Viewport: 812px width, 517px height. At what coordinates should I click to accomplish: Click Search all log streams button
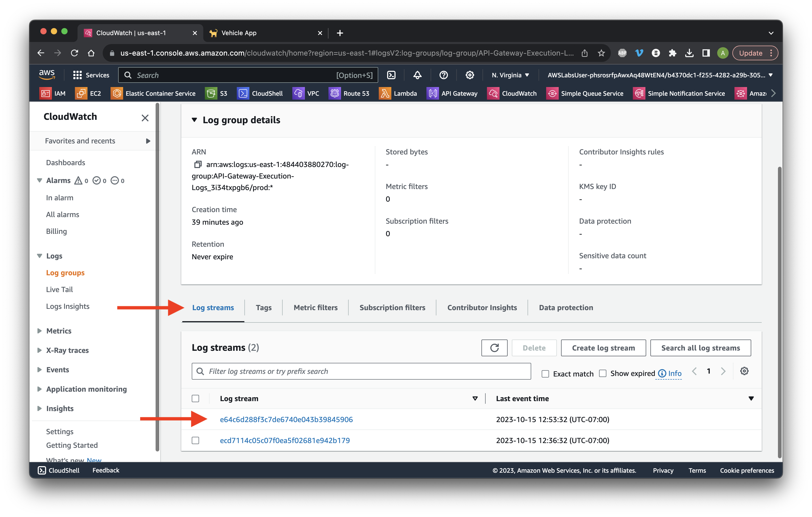700,348
